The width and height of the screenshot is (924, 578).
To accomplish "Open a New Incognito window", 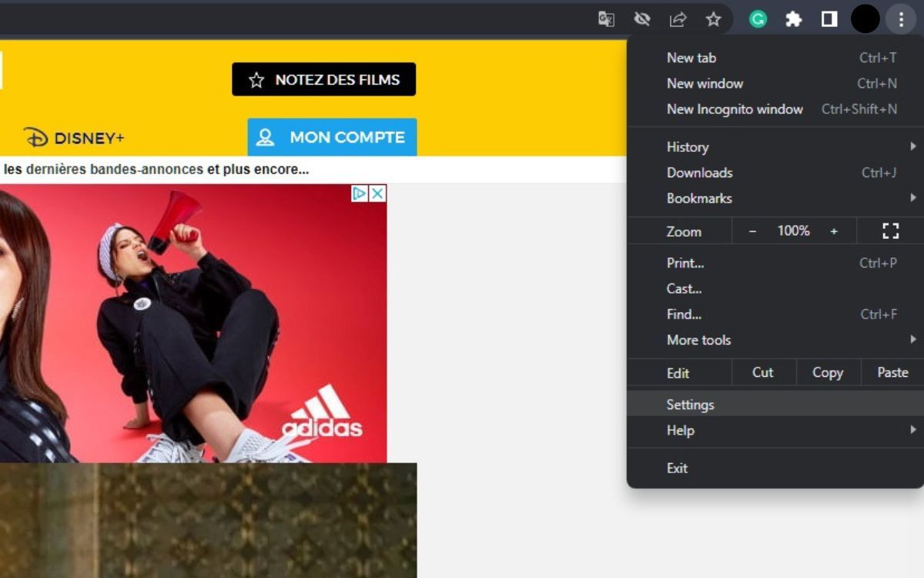I will tap(775, 109).
